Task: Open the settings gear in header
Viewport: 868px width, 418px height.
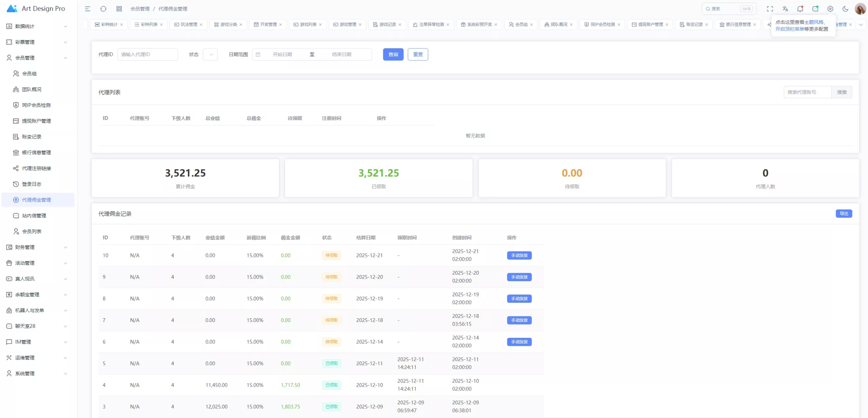Action: coord(830,9)
